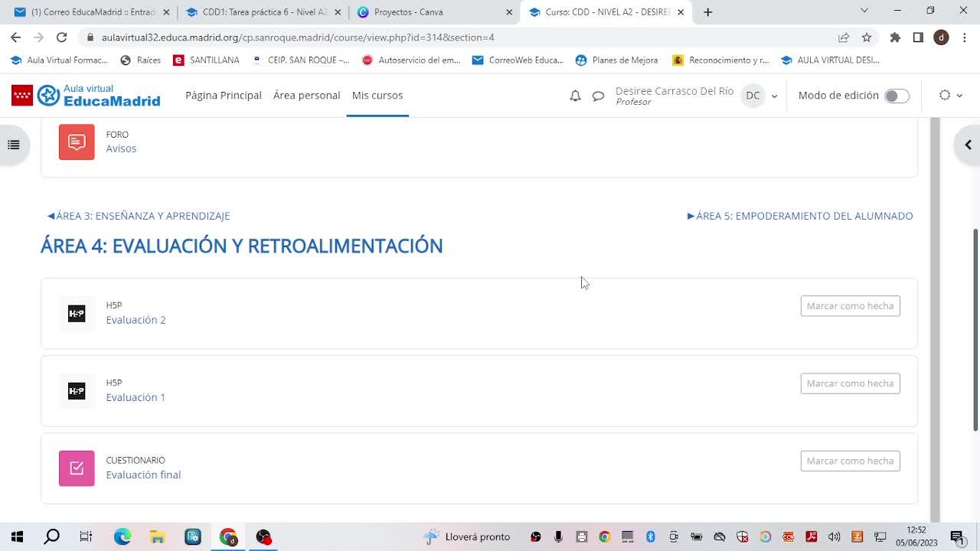Open the Reconocimiento y r... bookmark
The height and width of the screenshot is (551, 980).
[720, 60]
